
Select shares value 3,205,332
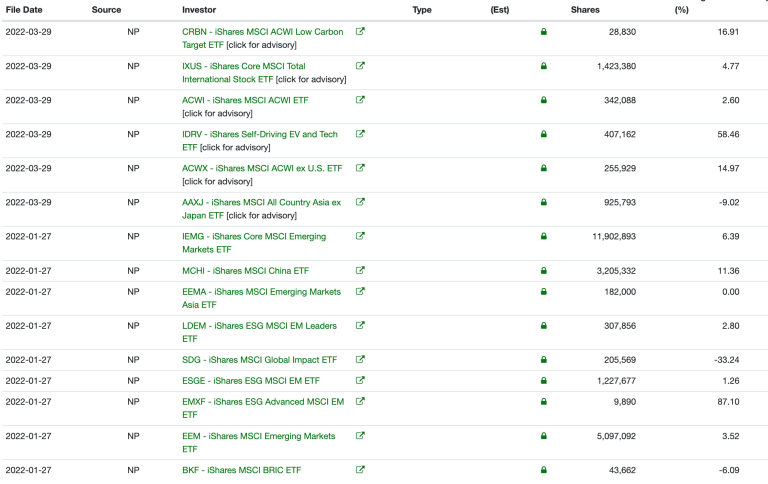616,271
